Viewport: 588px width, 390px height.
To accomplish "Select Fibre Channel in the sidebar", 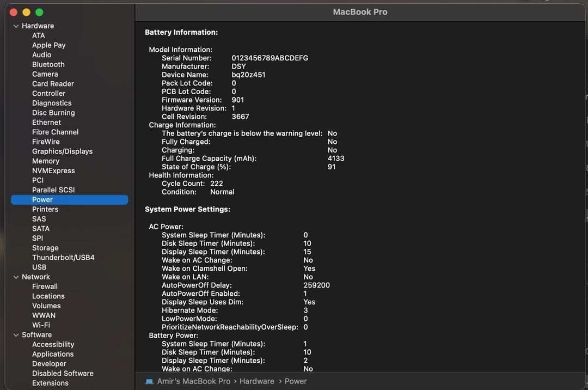I will tap(56, 132).
